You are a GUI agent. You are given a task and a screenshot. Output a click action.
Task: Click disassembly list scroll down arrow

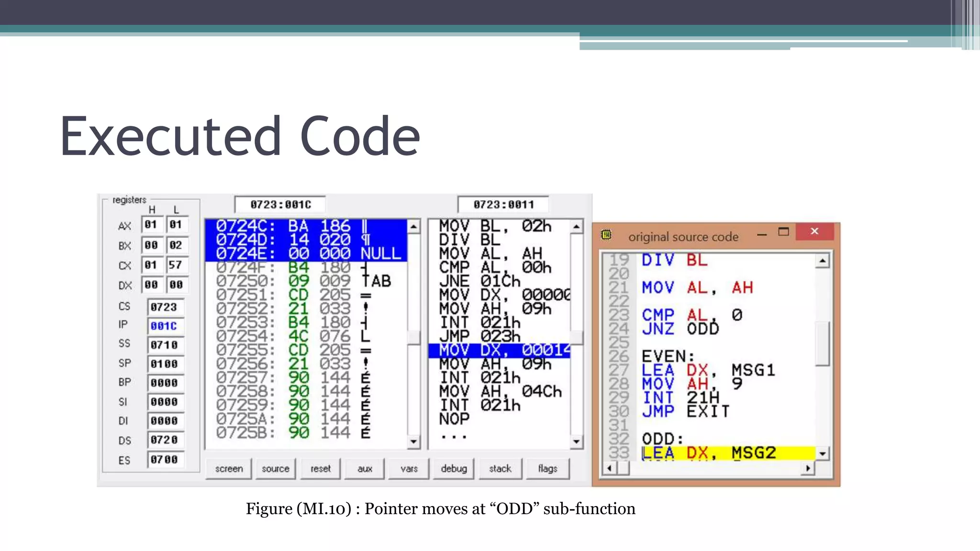pyautogui.click(x=577, y=441)
